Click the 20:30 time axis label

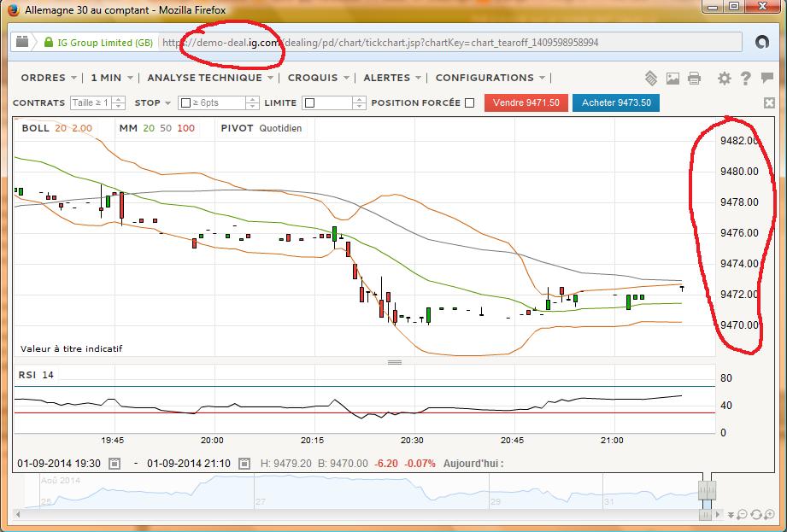pyautogui.click(x=412, y=441)
